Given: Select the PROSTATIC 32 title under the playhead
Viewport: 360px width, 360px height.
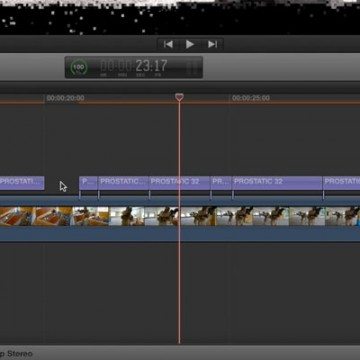Looking at the screenshot, I should 180,183.
